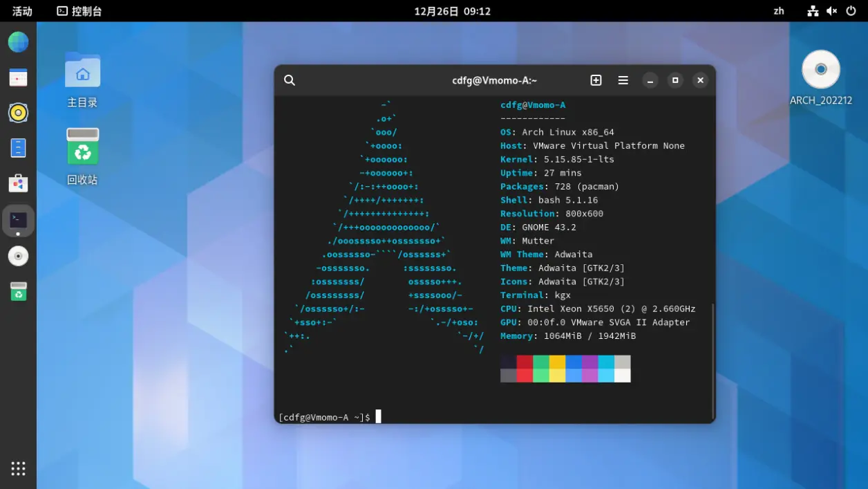
Task: Open the disc drive icon in dock
Action: tap(18, 256)
